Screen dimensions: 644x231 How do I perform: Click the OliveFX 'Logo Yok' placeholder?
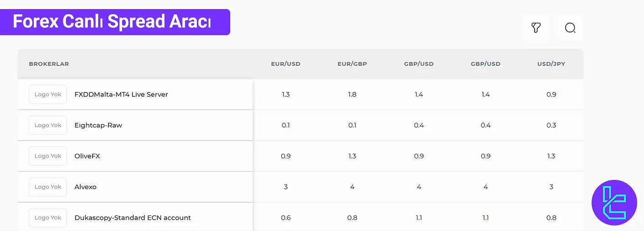48,156
